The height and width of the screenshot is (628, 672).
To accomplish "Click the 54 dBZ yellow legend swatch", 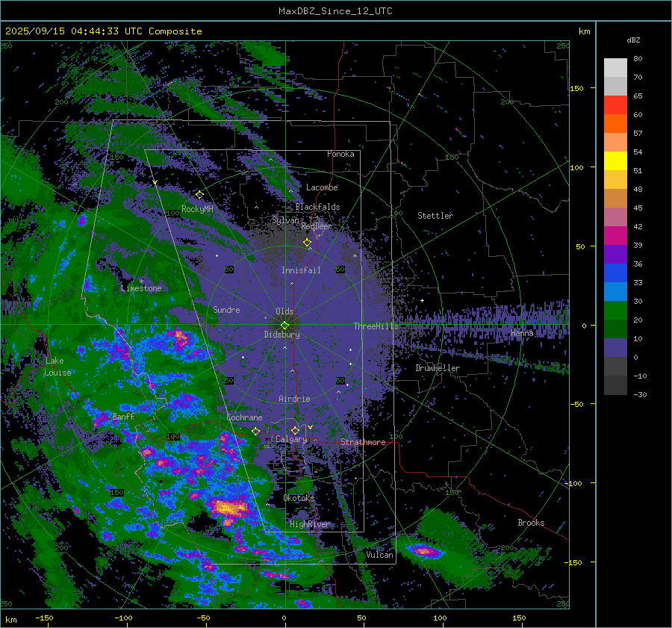I will coord(615,161).
